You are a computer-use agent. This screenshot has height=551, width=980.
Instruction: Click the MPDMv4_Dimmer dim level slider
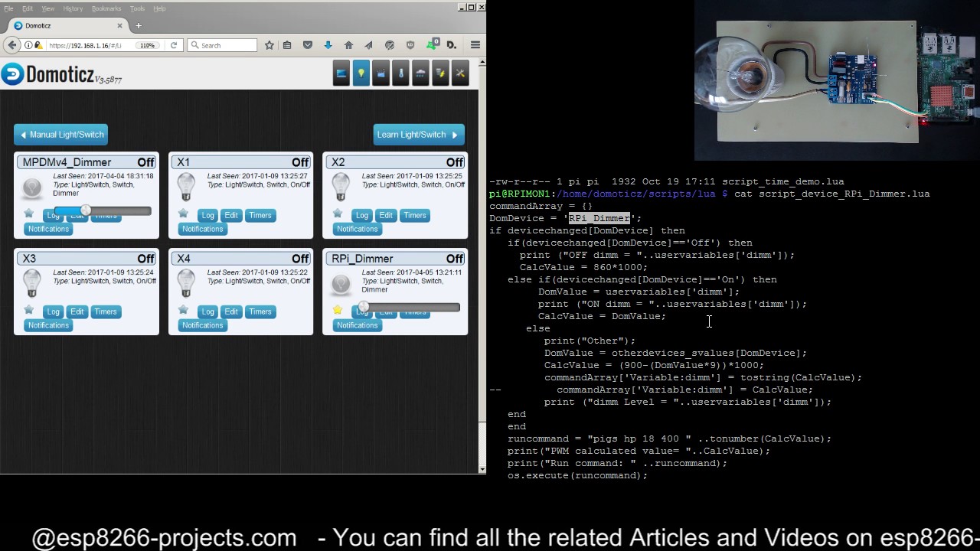click(103, 210)
